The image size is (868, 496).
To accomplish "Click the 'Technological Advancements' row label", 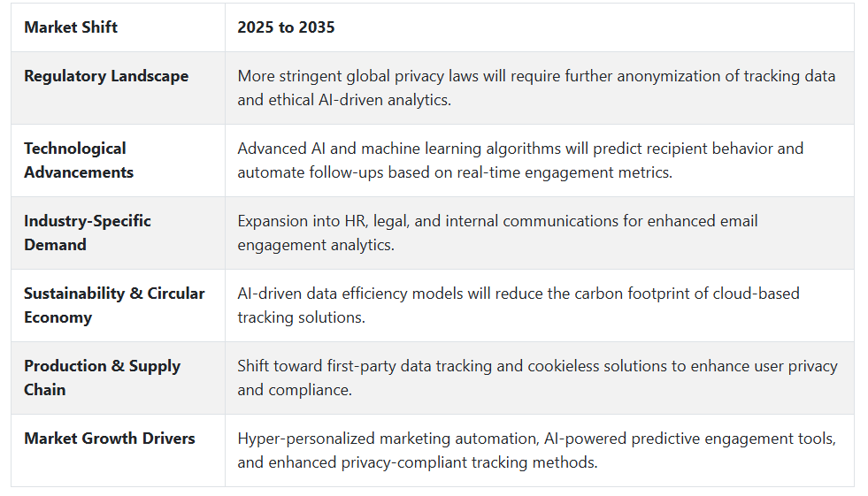I will click(x=79, y=160).
